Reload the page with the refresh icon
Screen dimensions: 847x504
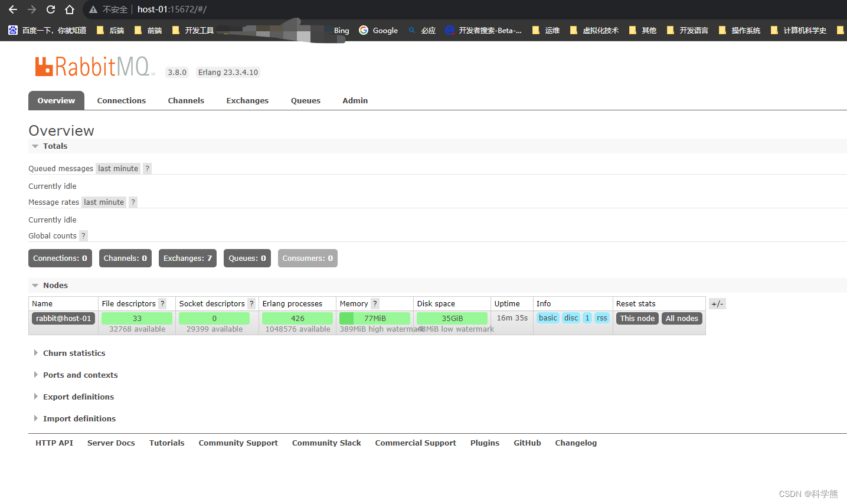coord(51,9)
